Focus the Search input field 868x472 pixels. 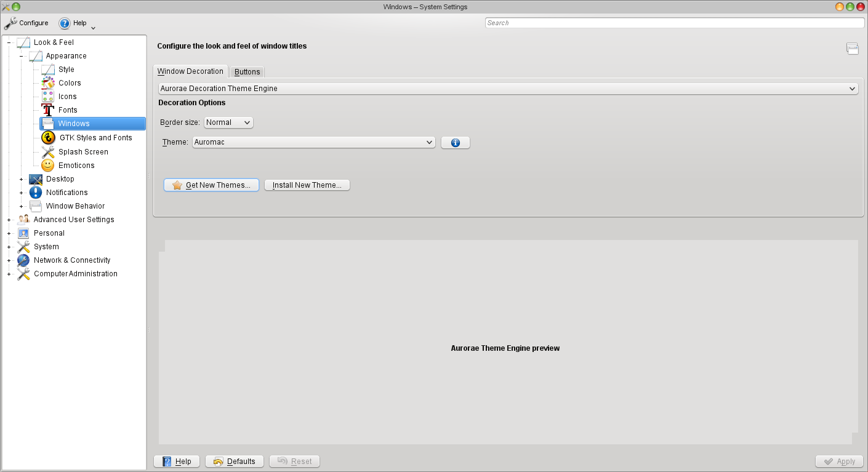[x=675, y=23]
